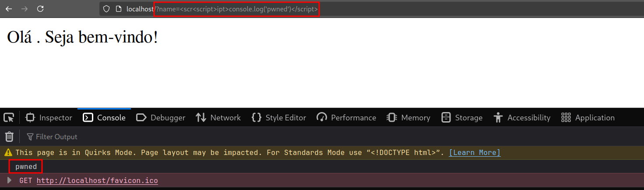Open the Inspector tab
The height and width of the screenshot is (190, 644).
pyautogui.click(x=49, y=118)
